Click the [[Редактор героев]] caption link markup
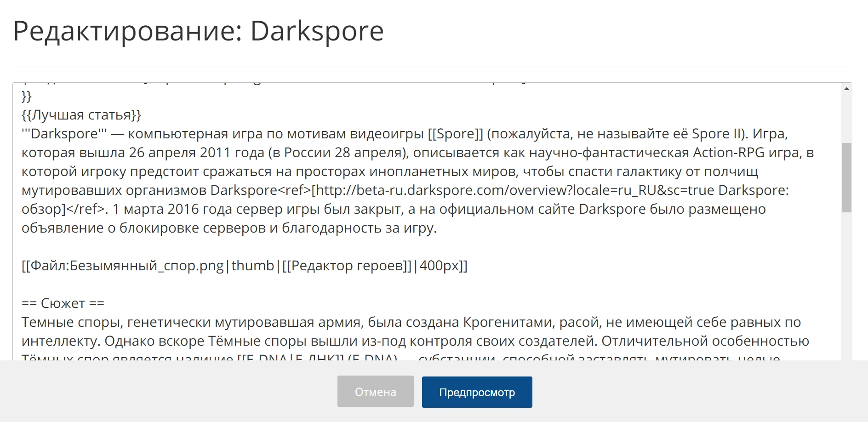This screenshot has width=868, height=422. [x=347, y=266]
